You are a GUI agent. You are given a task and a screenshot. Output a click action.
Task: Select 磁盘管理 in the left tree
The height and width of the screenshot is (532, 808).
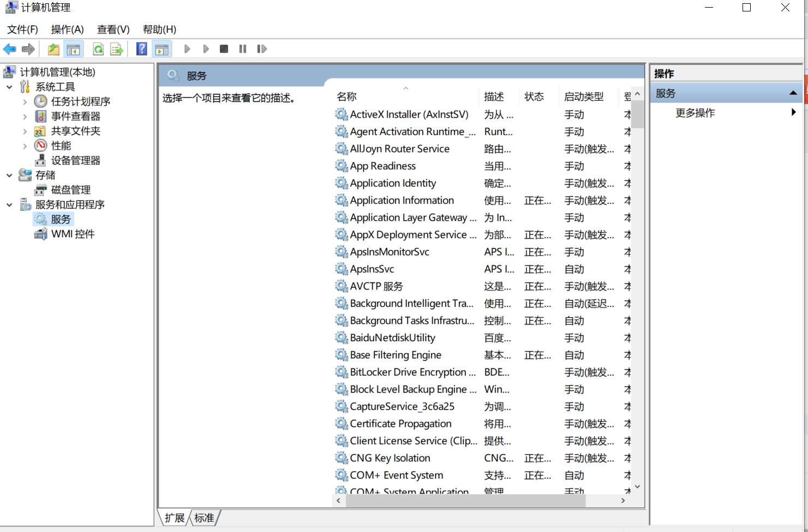(x=70, y=190)
